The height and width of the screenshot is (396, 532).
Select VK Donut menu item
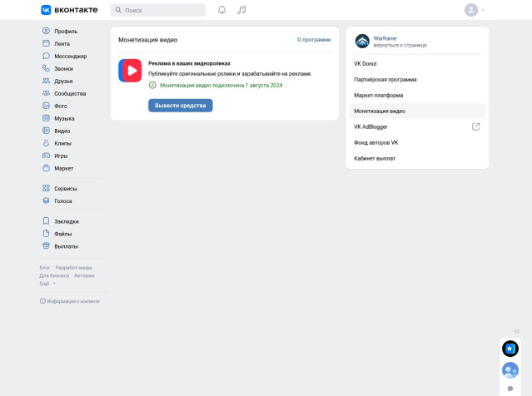pyautogui.click(x=365, y=63)
